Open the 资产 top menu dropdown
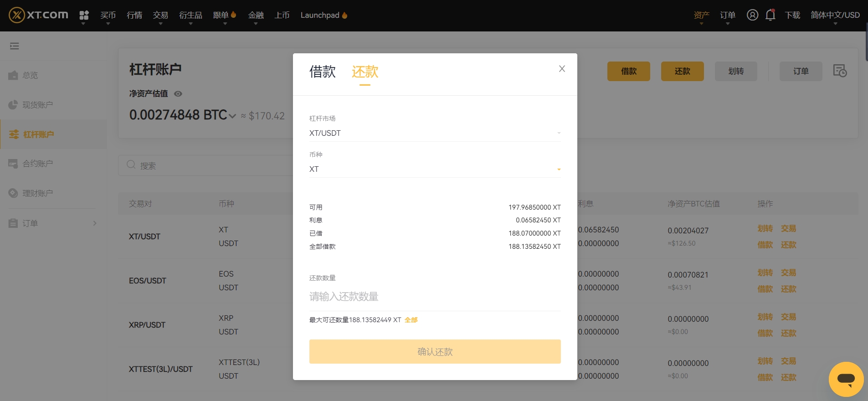Image resolution: width=868 pixels, height=401 pixels. tap(702, 15)
